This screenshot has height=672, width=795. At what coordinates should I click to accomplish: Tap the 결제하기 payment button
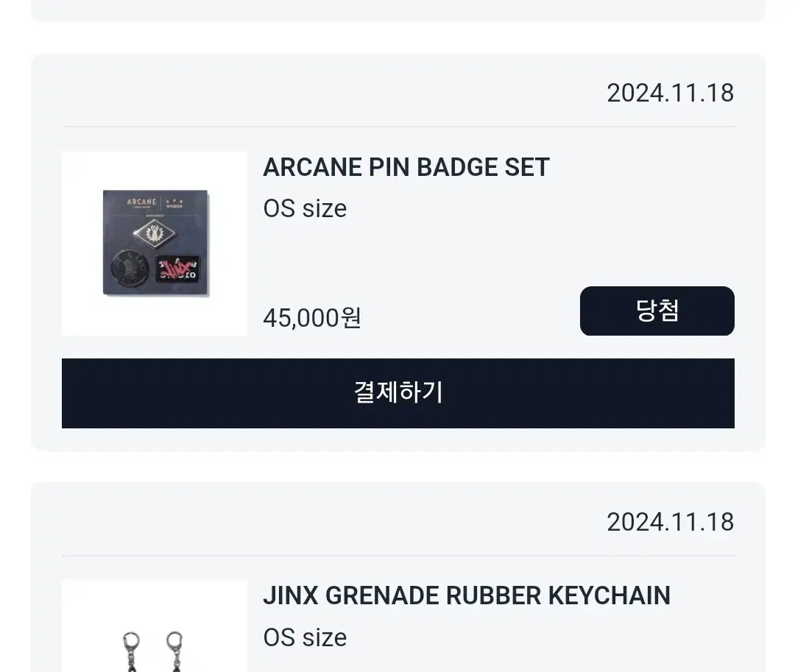pos(398,393)
